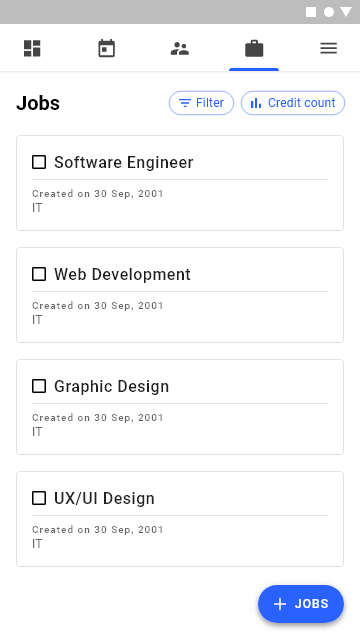
Task: Open the hamburger menu icon
Action: click(x=329, y=48)
